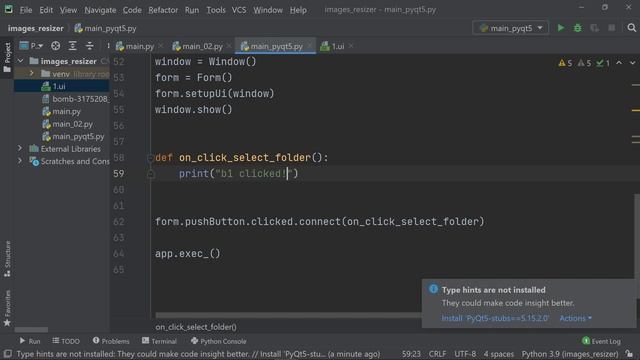Open the Actions dropdown in notification

pos(576,318)
